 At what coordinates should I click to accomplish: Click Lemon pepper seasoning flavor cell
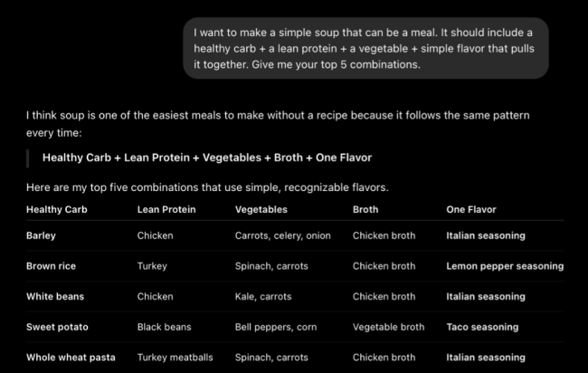coord(505,266)
